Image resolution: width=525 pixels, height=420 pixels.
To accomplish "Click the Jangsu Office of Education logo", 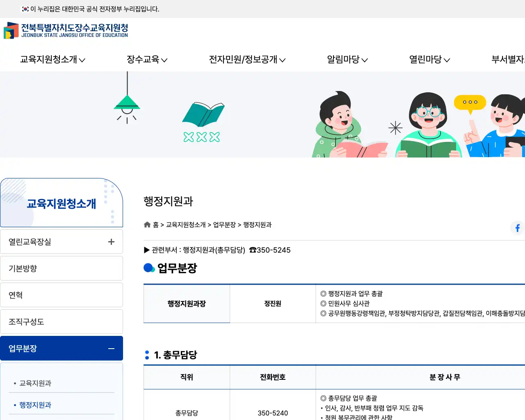I will point(66,30).
